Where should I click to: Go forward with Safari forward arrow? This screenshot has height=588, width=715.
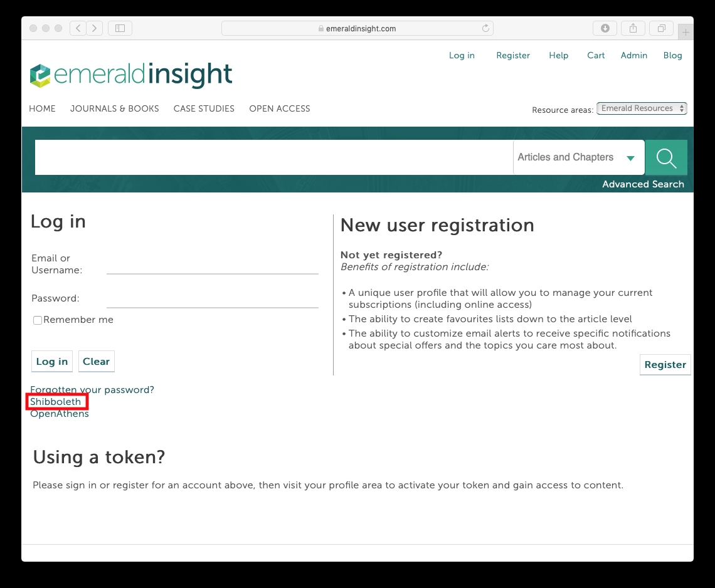[x=95, y=28]
